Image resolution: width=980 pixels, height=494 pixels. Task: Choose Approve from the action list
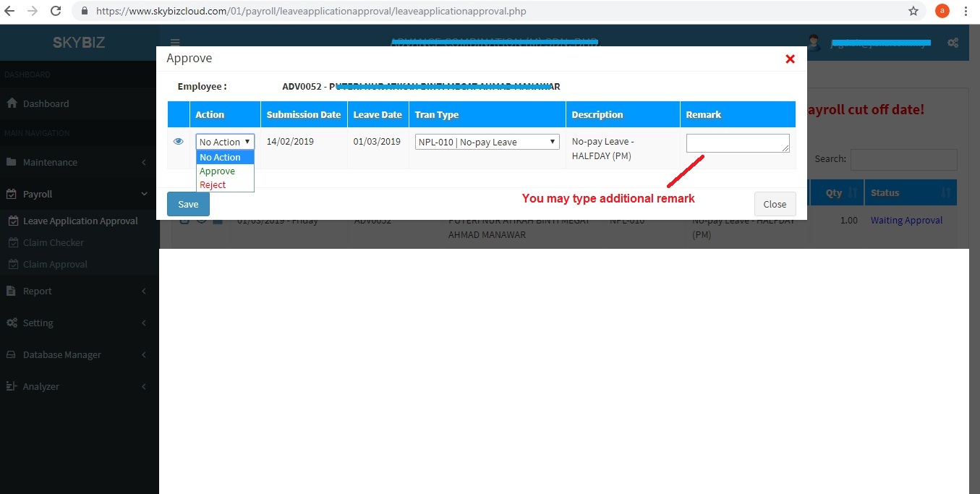218,171
